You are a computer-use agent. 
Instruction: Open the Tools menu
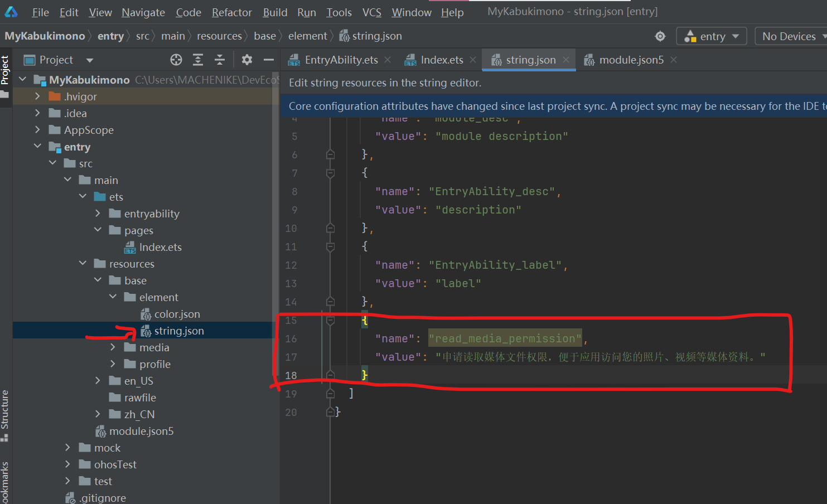pos(339,12)
